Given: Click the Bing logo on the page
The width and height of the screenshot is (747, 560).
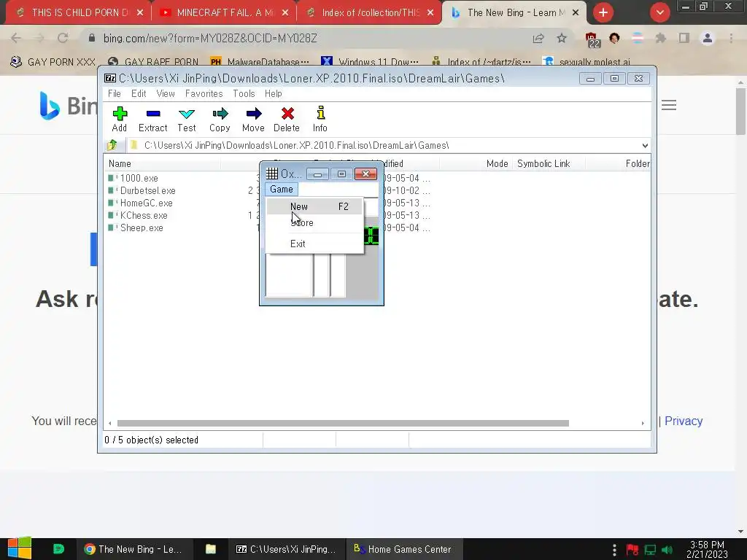Looking at the screenshot, I should pyautogui.click(x=69, y=105).
